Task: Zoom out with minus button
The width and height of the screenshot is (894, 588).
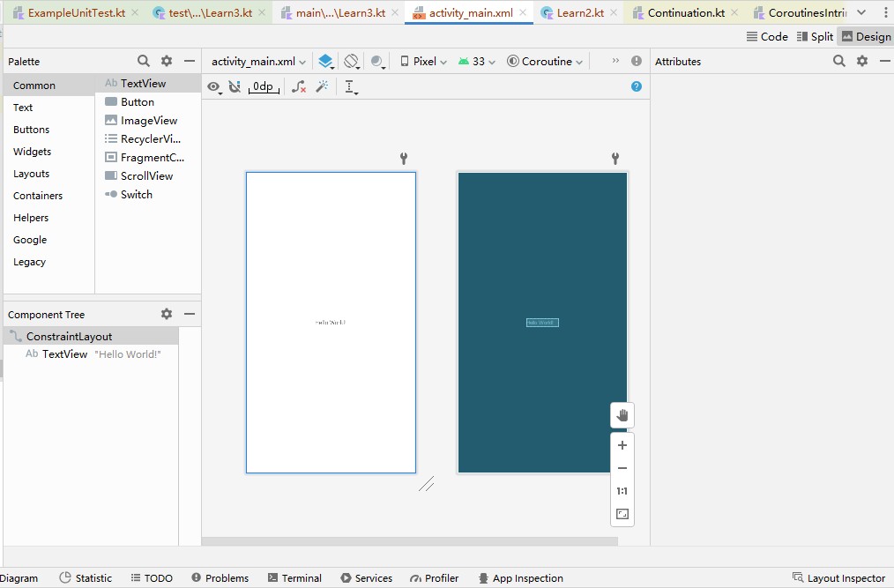Action: (x=622, y=468)
